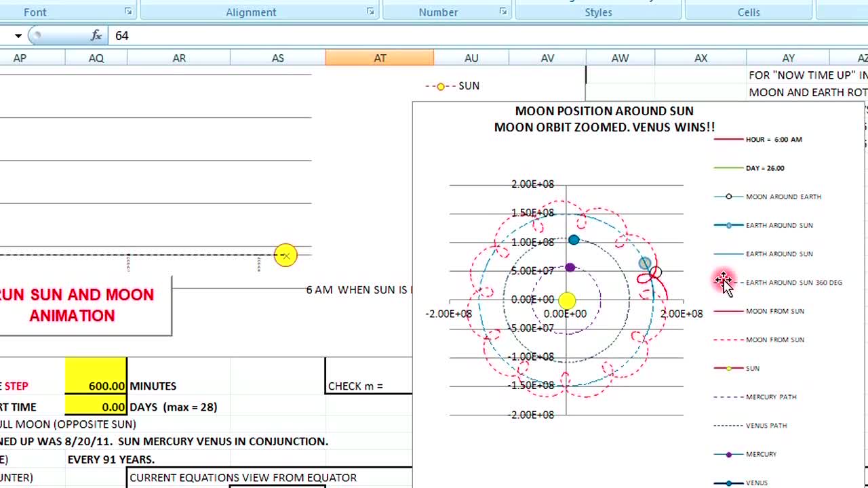Screen dimensions: 868x488
Task: Select legend entry DAY = 26.00
Action: (749, 168)
